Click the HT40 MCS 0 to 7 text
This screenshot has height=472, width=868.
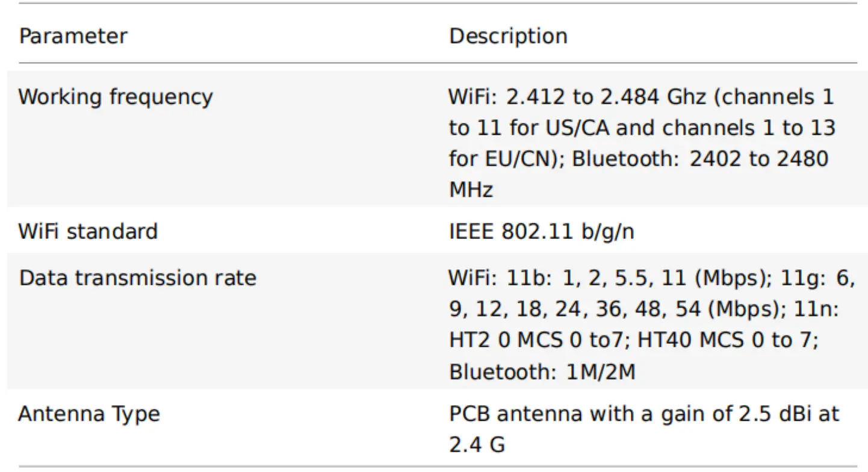pyautogui.click(x=728, y=341)
